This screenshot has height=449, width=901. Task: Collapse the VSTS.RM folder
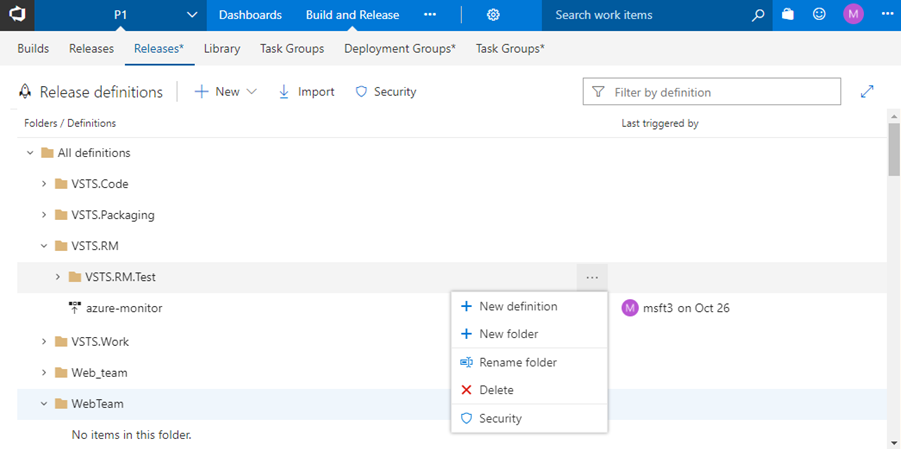pyautogui.click(x=44, y=246)
